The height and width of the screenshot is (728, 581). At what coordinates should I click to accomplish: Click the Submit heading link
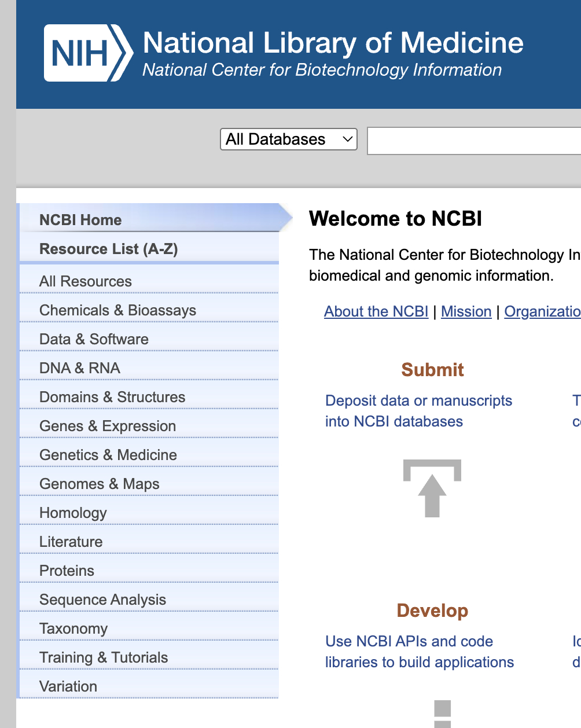coord(432,370)
